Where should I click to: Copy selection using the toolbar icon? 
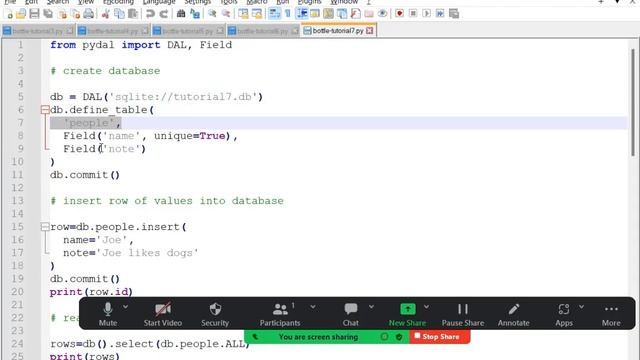point(119,14)
